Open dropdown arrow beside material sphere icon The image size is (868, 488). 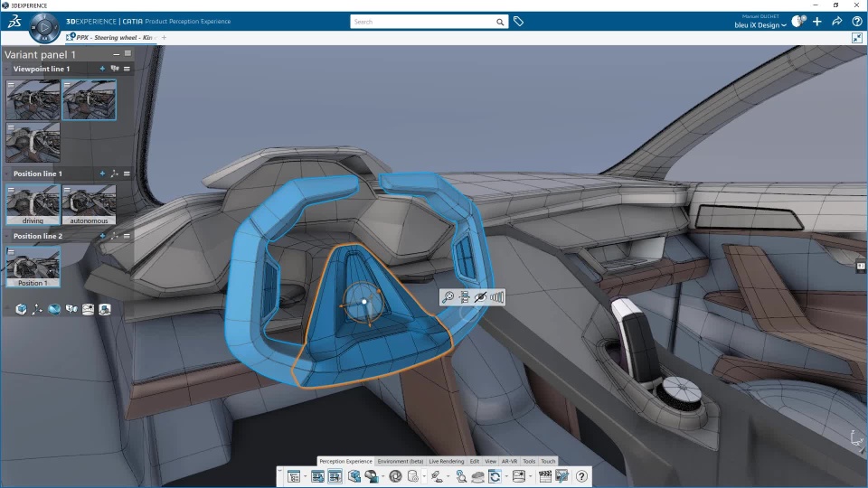382,476
